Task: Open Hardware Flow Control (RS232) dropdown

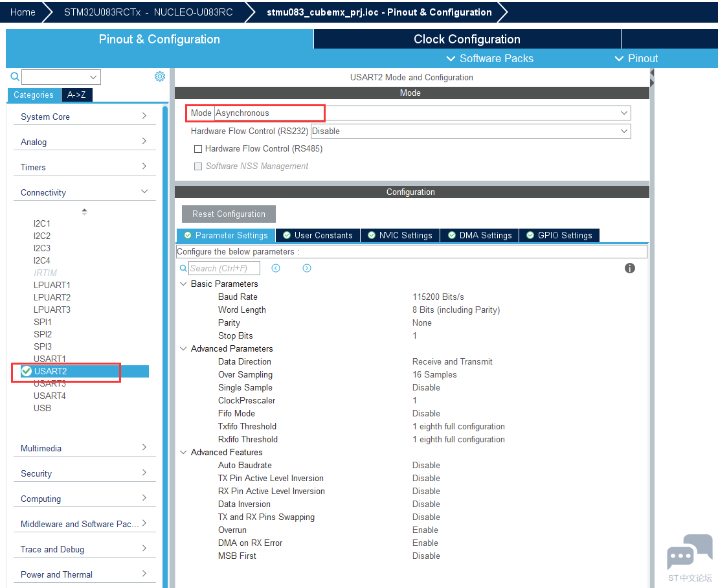Action: tap(471, 131)
